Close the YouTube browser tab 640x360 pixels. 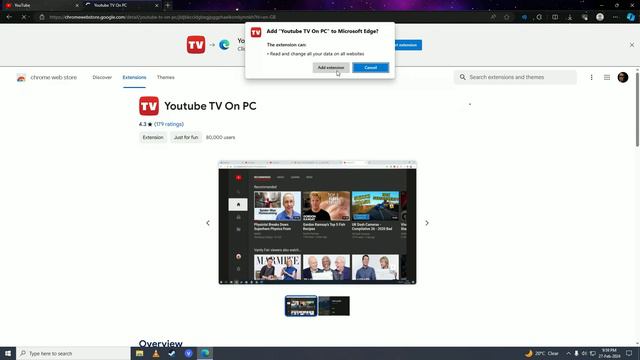click(77, 5)
